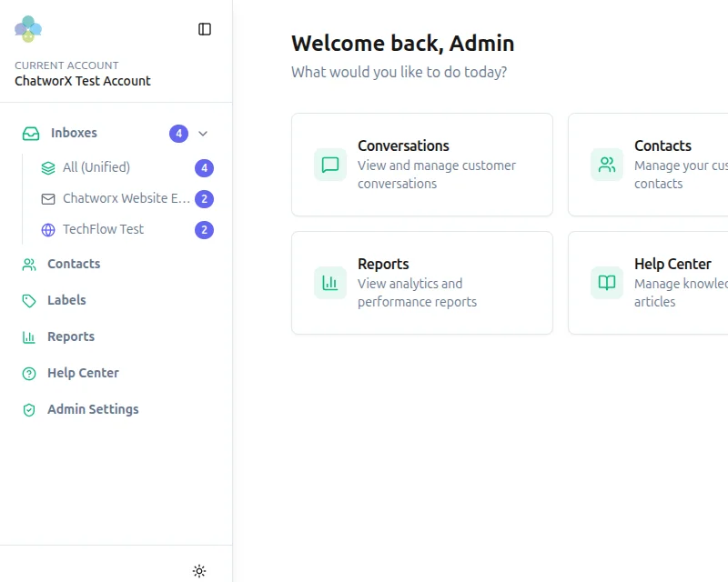The width and height of the screenshot is (728, 582).
Task: Open the Contacts card
Action: point(648,165)
